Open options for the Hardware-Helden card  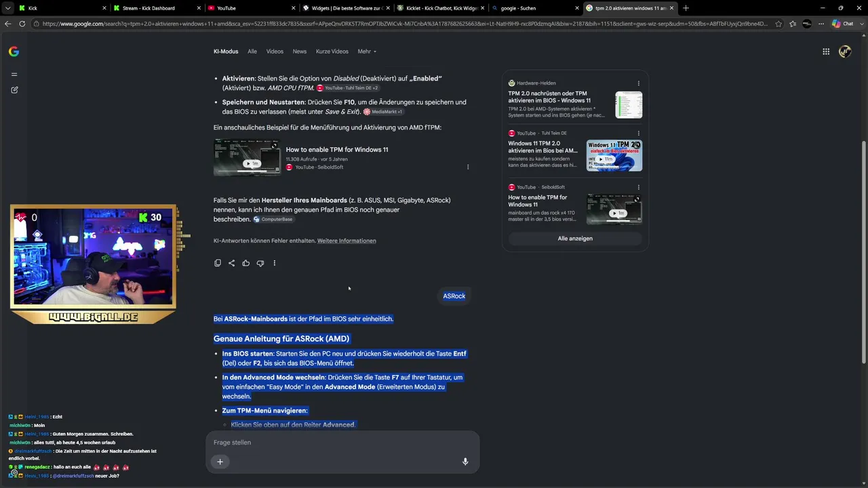pyautogui.click(x=638, y=83)
